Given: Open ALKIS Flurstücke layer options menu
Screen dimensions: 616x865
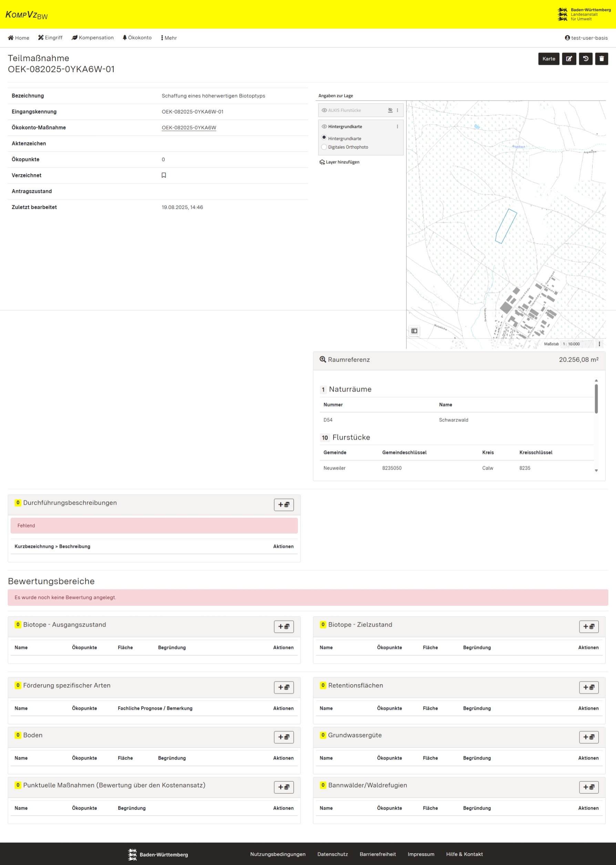Looking at the screenshot, I should pos(398,110).
